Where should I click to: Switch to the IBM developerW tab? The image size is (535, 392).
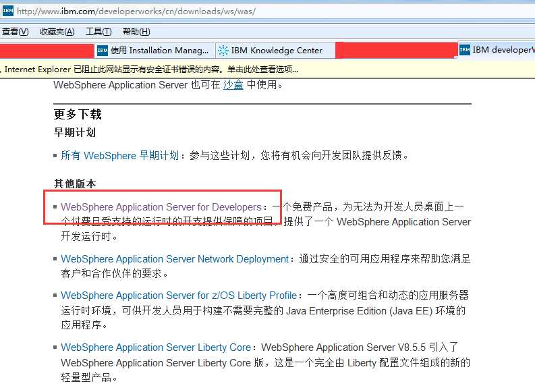pos(497,50)
